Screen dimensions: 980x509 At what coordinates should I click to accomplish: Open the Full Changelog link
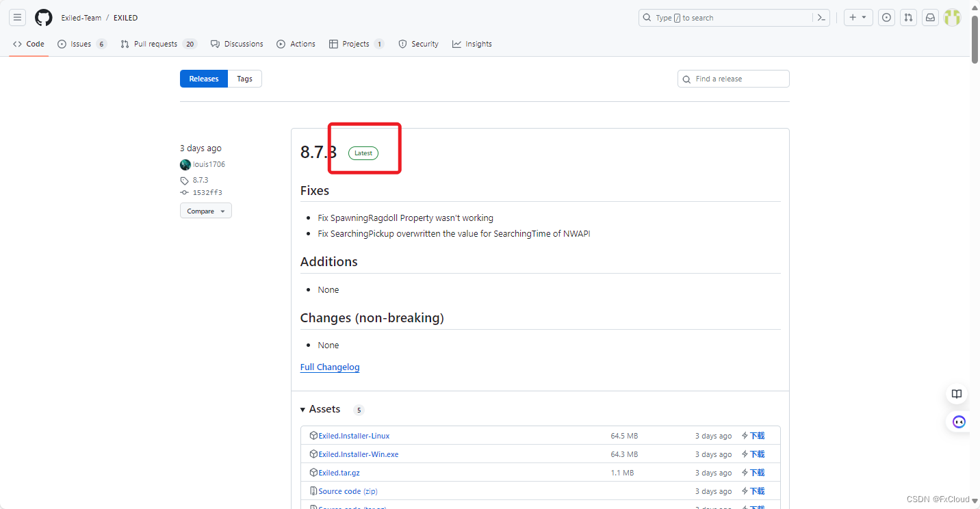point(330,367)
